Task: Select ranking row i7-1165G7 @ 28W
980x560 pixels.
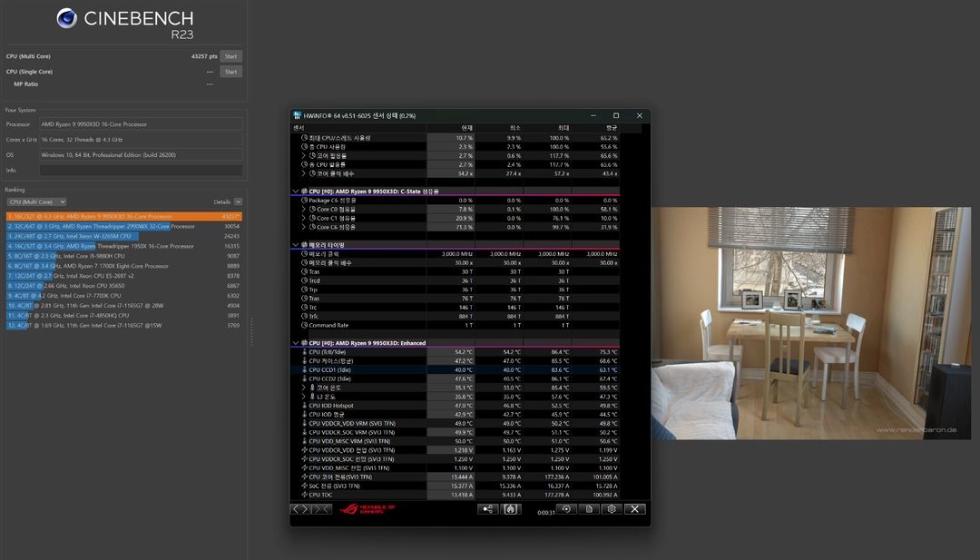Action: click(x=123, y=306)
